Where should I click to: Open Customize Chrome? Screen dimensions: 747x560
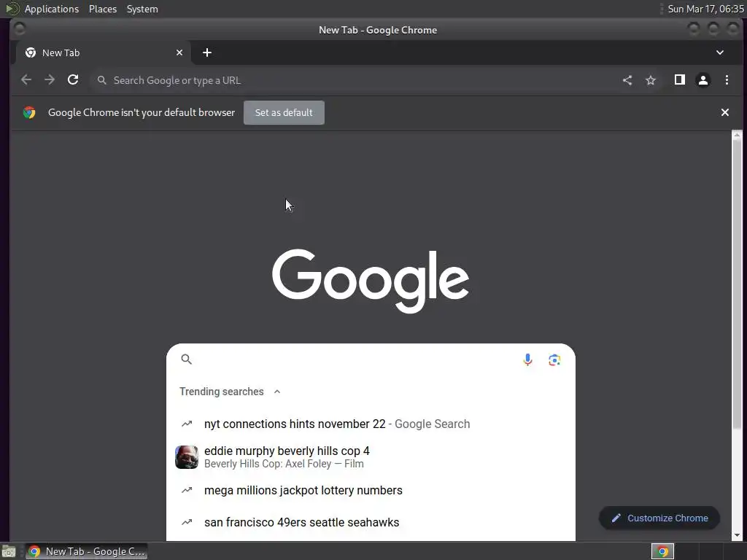659,518
